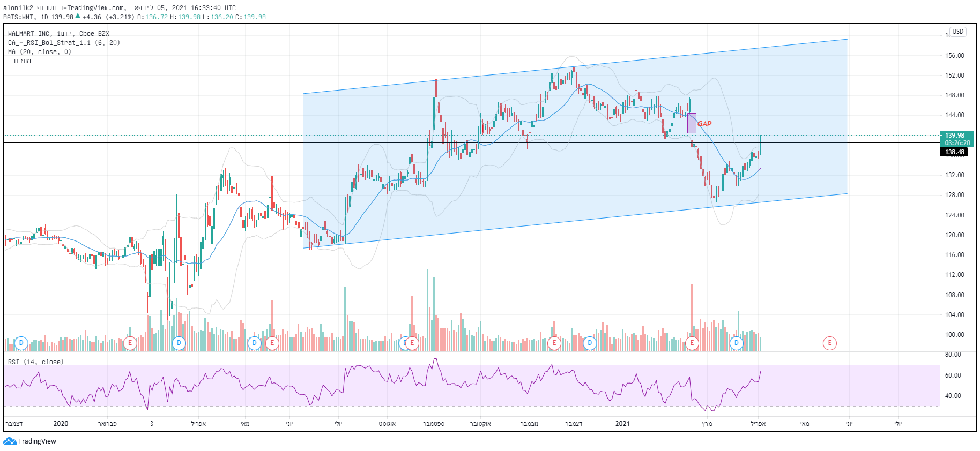Screen dimensions: 980x451
Task: Click the מחזור volume legend label
Action: (21, 61)
